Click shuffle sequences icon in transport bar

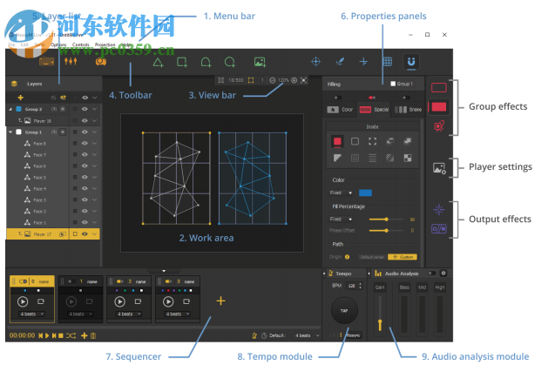71,335
